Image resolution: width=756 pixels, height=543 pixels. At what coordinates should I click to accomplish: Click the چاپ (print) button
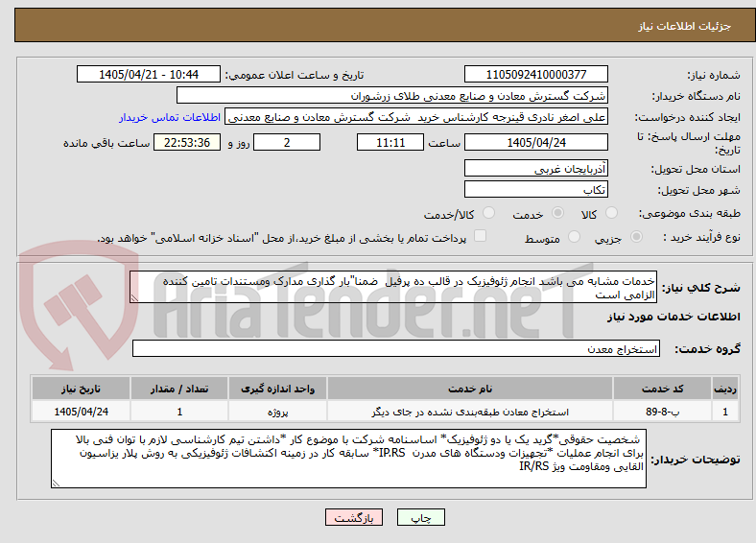(420, 517)
